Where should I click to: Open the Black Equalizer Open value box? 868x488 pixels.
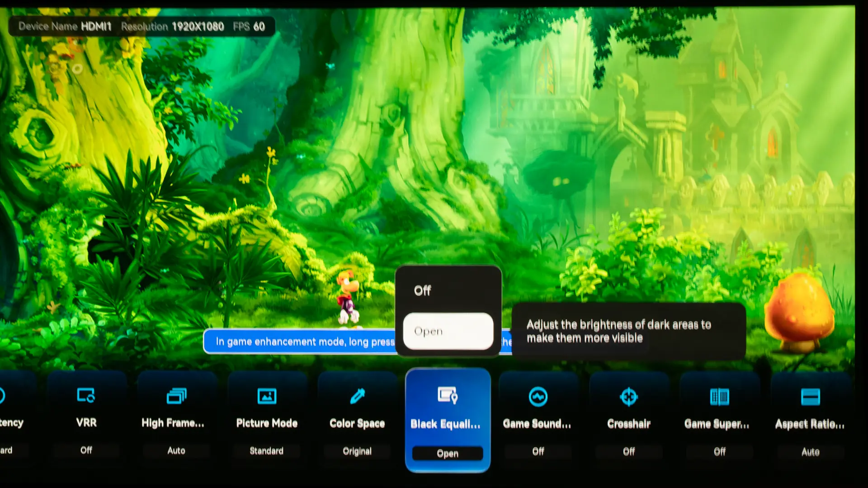pyautogui.click(x=448, y=453)
